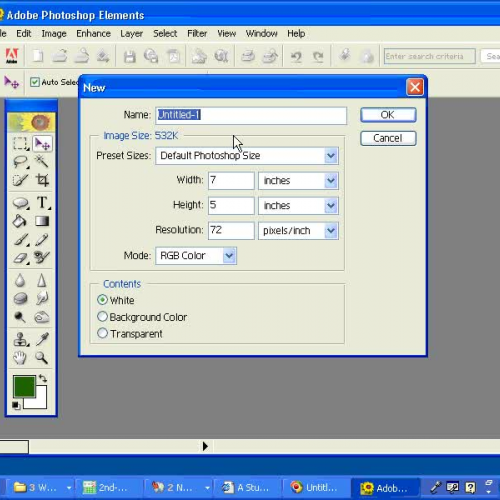
Task: Choose Transparent contents option
Action: pos(102,333)
